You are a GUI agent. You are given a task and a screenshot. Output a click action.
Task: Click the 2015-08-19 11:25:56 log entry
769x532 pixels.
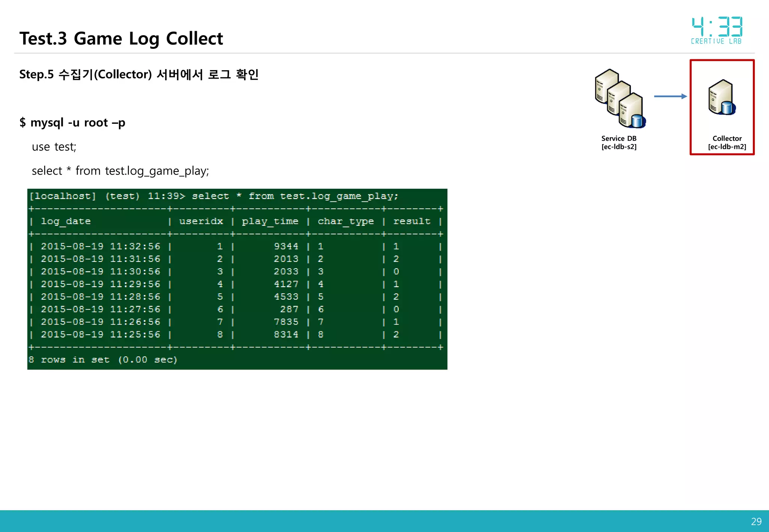100,334
